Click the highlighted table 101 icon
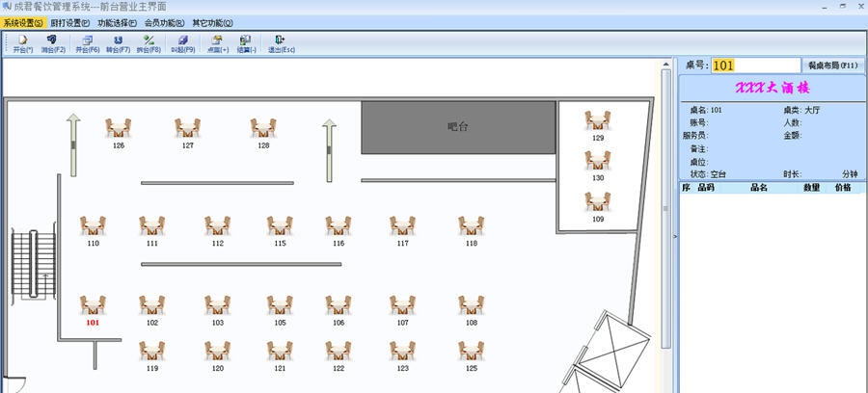 [x=93, y=305]
